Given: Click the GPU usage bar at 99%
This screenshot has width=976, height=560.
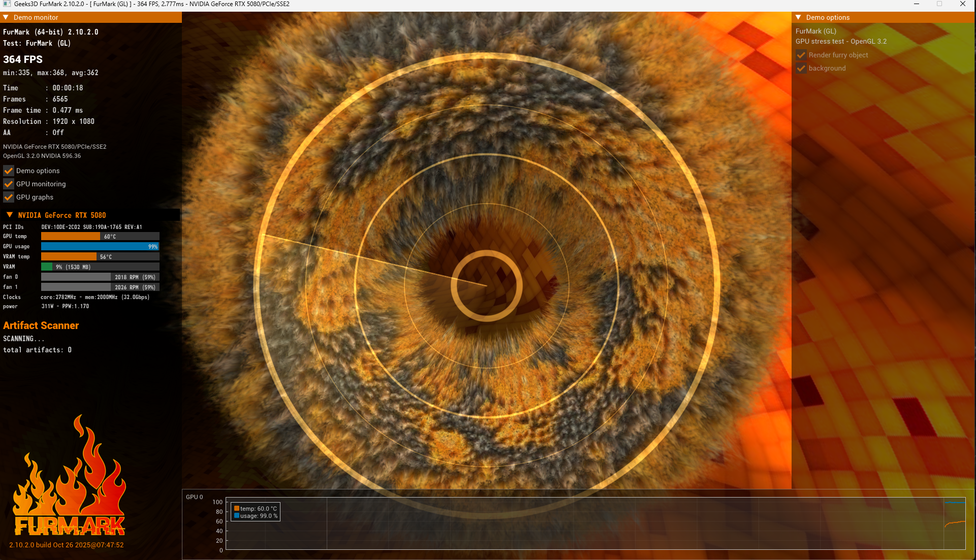Looking at the screenshot, I should 100,246.
